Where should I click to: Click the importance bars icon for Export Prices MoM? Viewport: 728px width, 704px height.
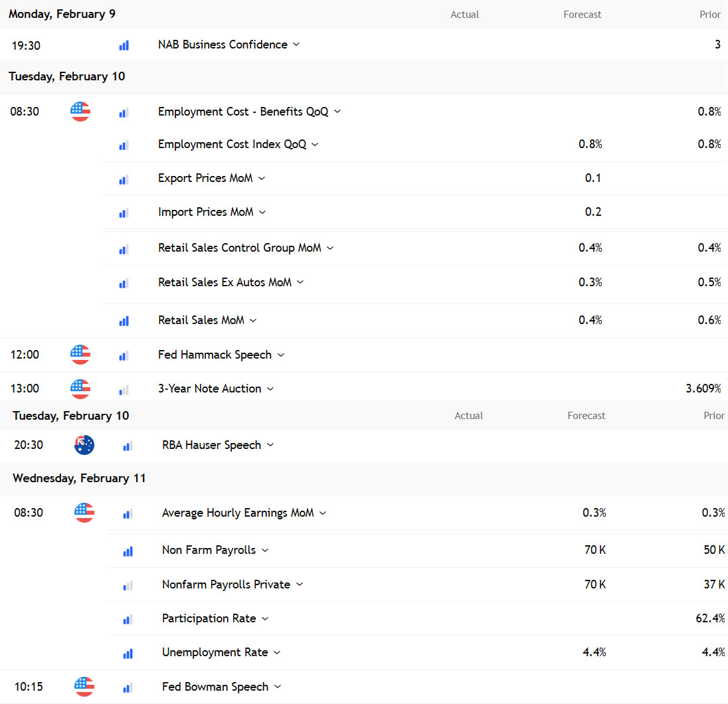[x=124, y=180]
